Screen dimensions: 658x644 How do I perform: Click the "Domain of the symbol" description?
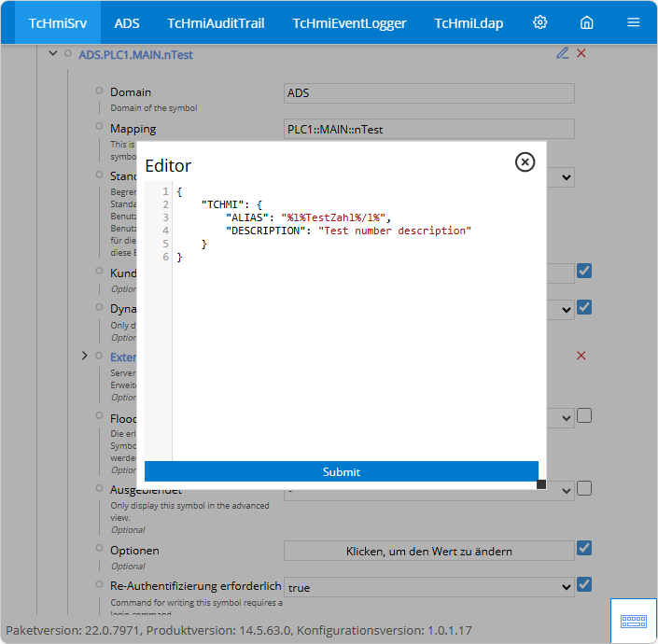point(154,108)
